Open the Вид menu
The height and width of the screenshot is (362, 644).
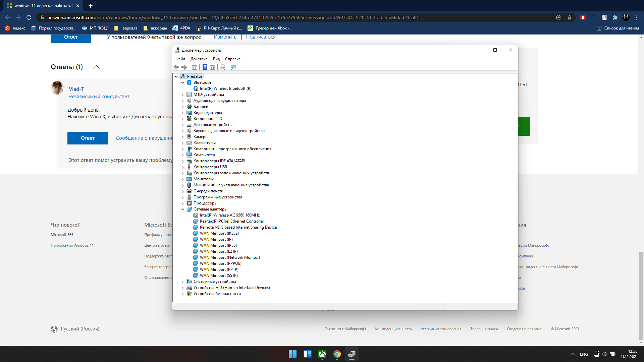[x=216, y=59]
